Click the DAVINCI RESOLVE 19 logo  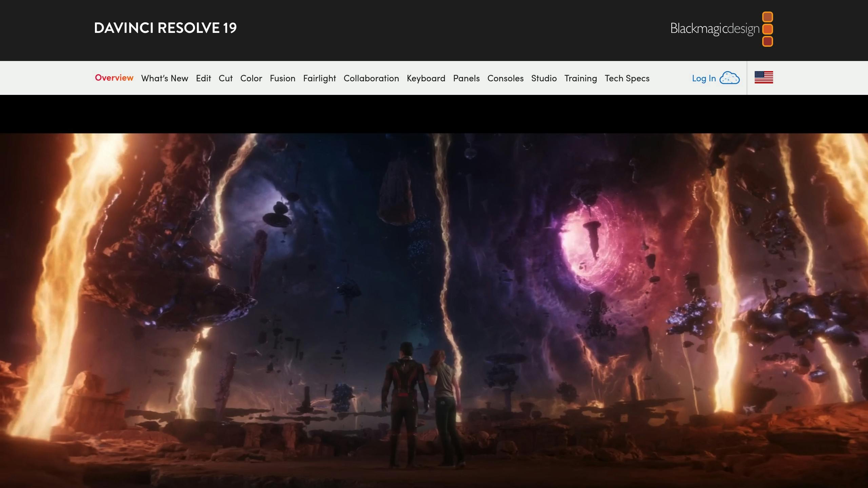pos(165,28)
